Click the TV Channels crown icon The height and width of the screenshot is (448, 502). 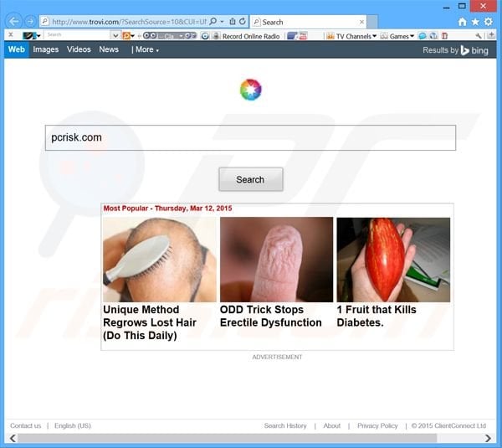pos(330,36)
